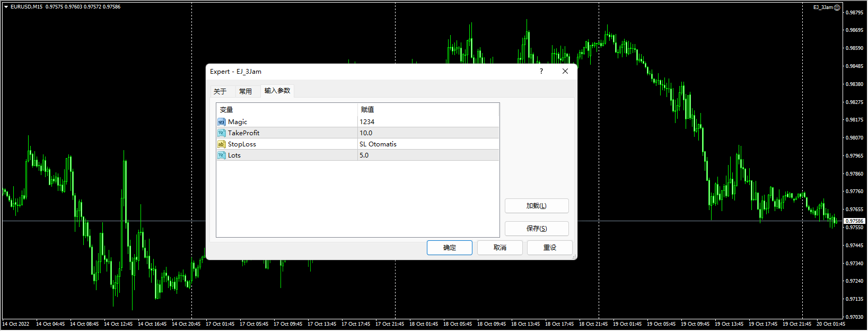
Task: Confirm settings with the 确定 button
Action: (449, 248)
